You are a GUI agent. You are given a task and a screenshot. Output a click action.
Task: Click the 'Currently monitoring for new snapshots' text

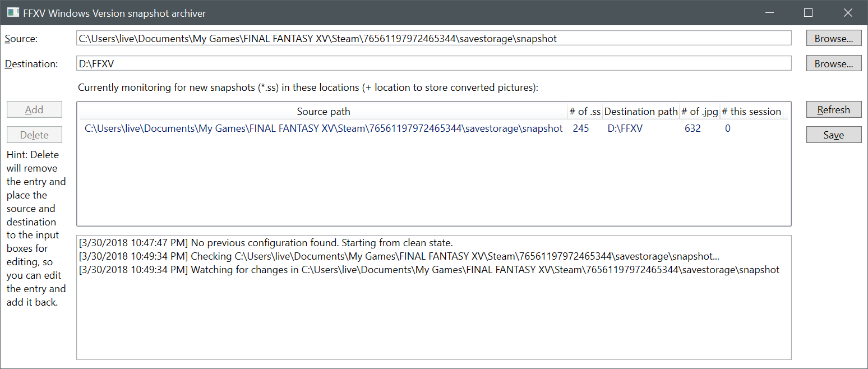coord(308,87)
